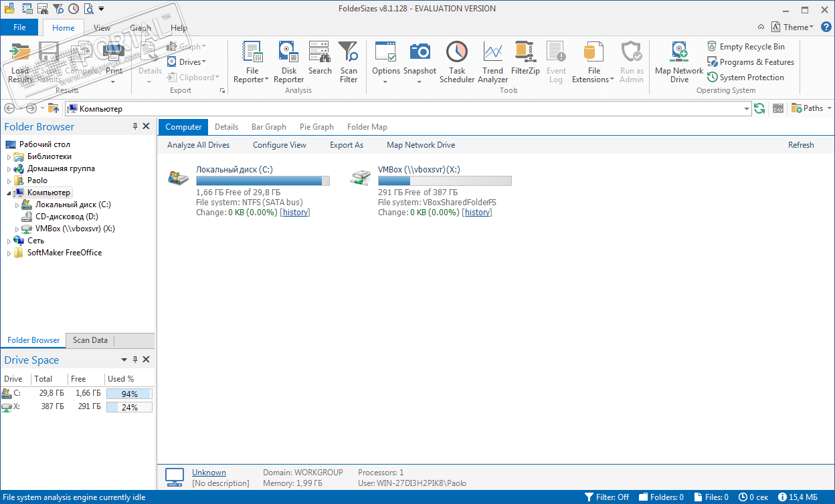
Task: Switch to the Help ribbon tab
Action: click(179, 28)
